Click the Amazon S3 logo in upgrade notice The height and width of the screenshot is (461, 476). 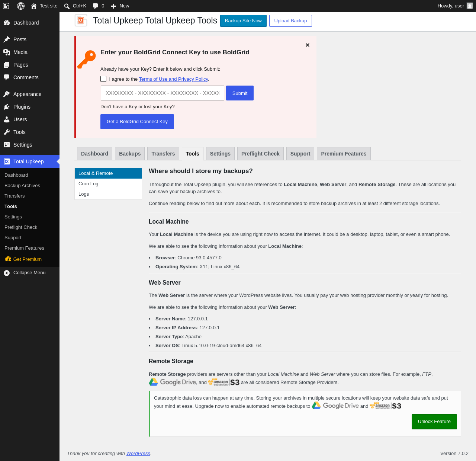386,406
